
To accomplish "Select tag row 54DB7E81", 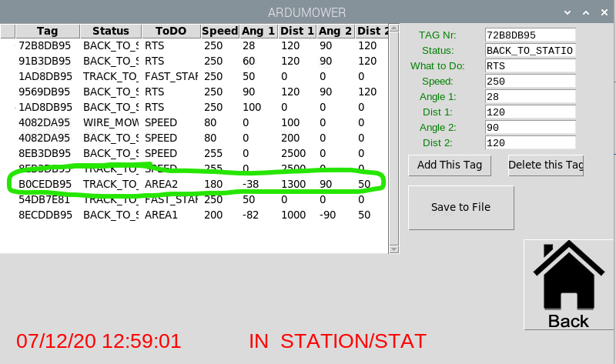I will tap(195, 199).
